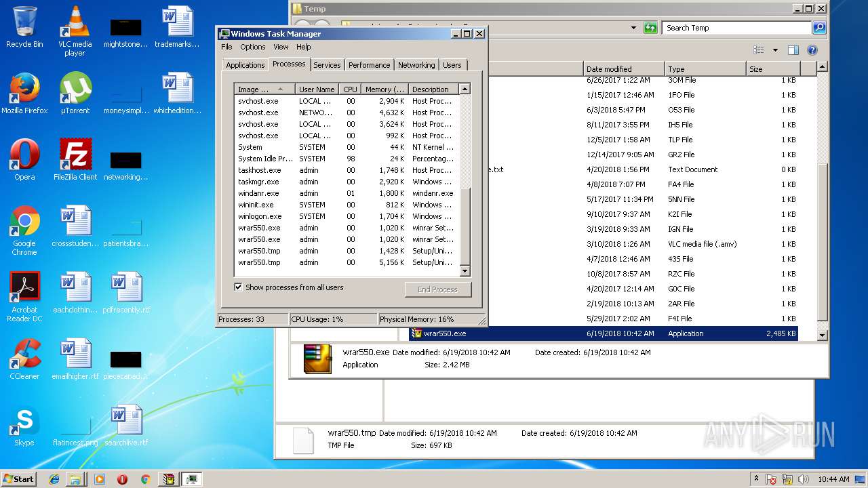Open the View menu in Task Manager
868x488 pixels.
click(281, 47)
